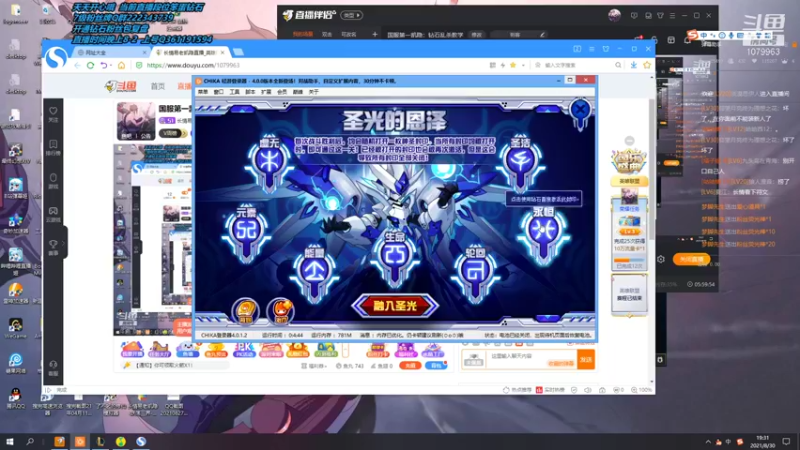Go to browser home page icon

(x=121, y=65)
